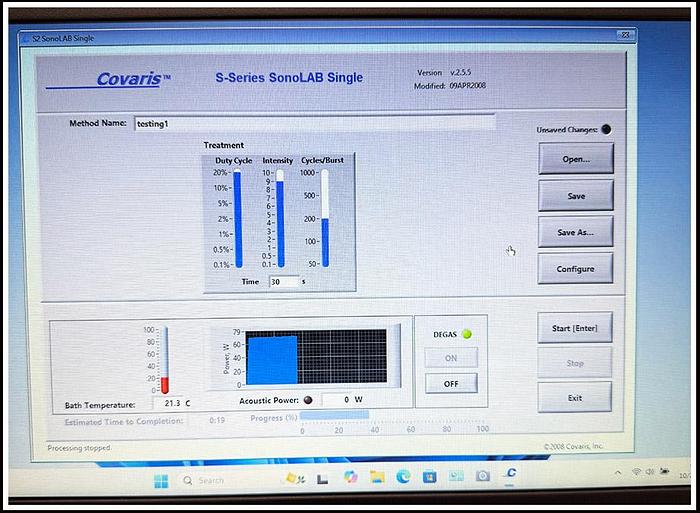Click the Bath Temperature value field

pos(168,403)
